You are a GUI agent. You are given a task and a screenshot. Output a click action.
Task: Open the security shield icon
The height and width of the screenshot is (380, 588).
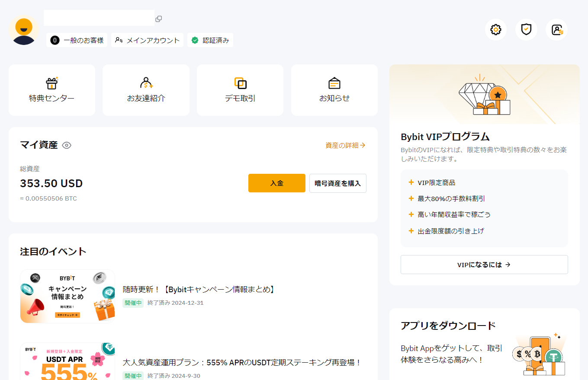tap(526, 30)
